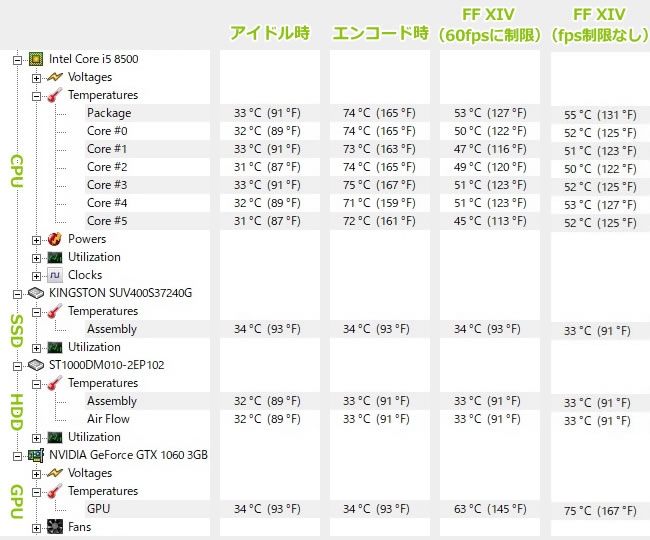Image resolution: width=650 pixels, height=540 pixels.
Task: Click the KINGSTON SSD drive icon
Action: point(36,293)
